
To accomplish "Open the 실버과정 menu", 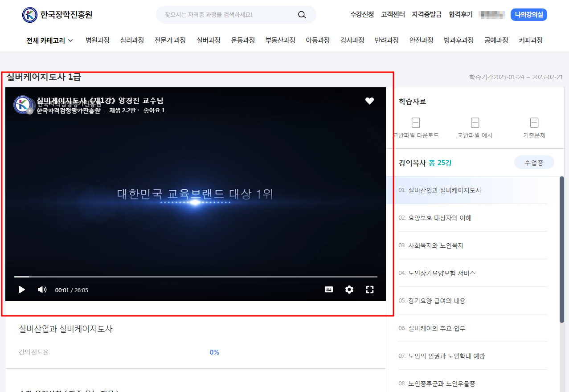I will [208, 40].
